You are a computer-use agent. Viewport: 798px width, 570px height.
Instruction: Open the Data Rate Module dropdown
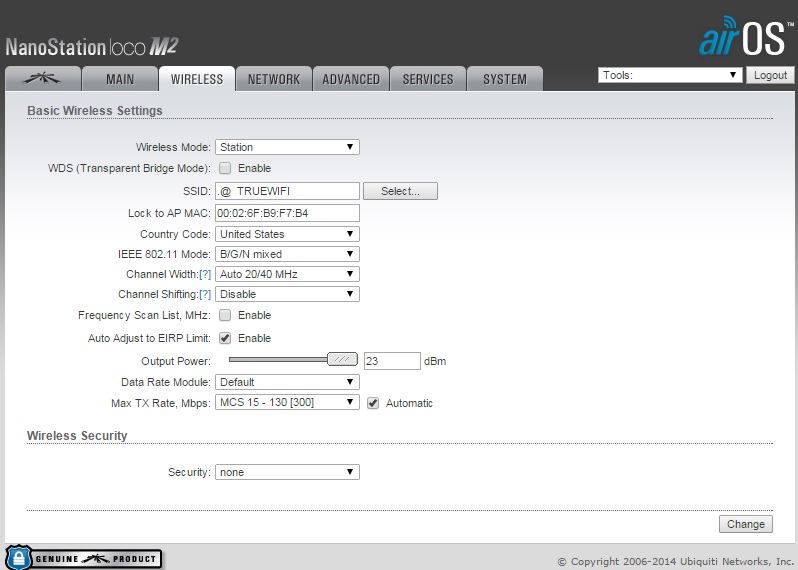(287, 382)
